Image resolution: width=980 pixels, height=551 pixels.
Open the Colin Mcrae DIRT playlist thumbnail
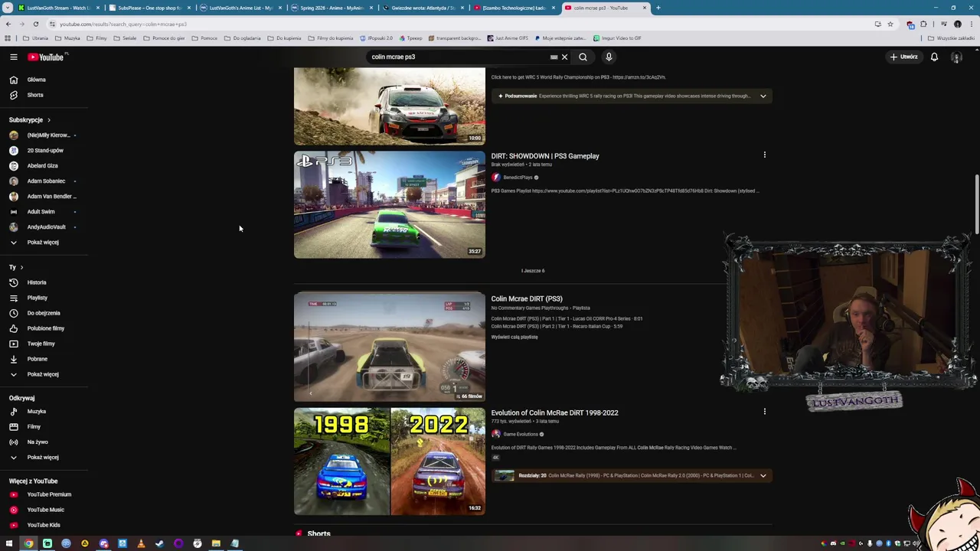tap(389, 347)
